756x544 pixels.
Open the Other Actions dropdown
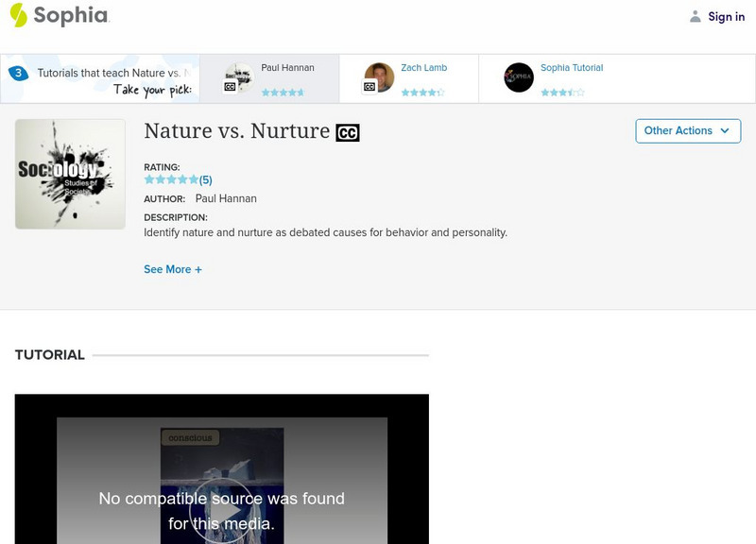click(x=687, y=130)
